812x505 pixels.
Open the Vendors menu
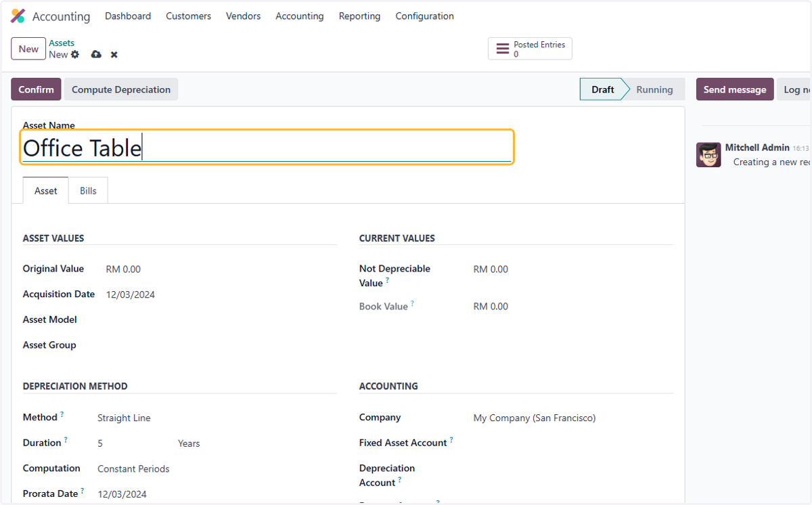click(243, 16)
